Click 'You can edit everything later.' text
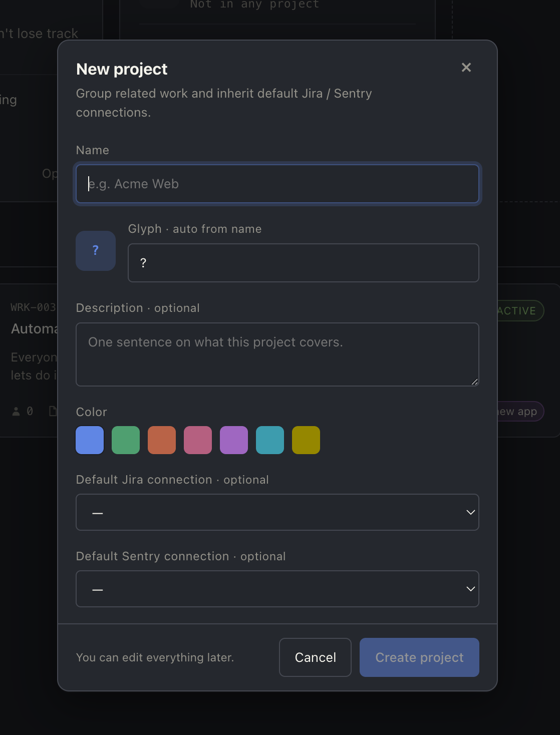The height and width of the screenshot is (735, 560). [155, 657]
